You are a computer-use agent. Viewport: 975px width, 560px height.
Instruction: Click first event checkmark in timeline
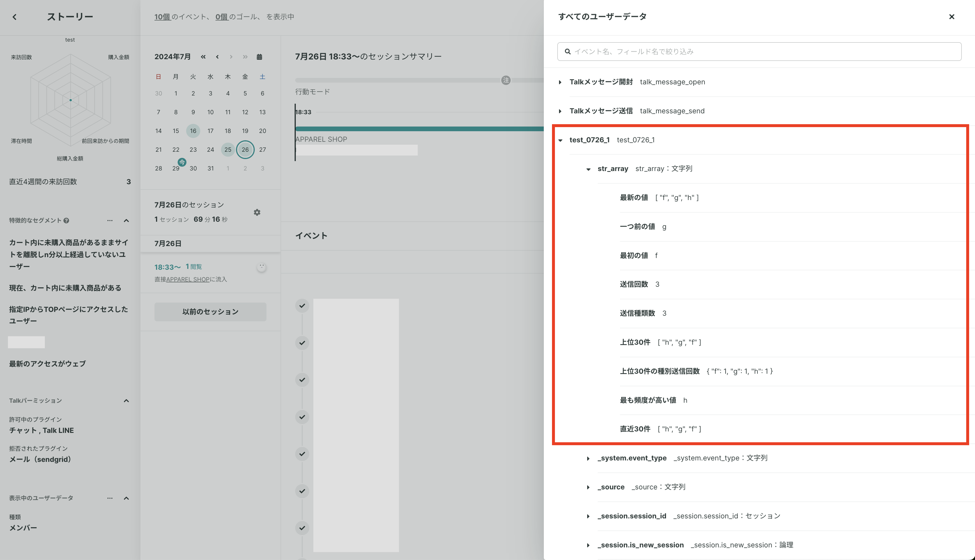coord(302,306)
